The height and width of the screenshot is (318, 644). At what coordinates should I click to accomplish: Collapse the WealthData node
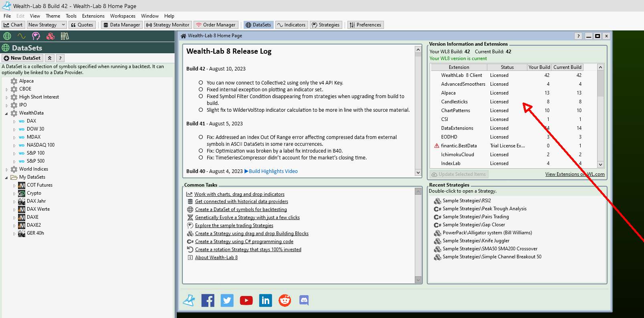(x=7, y=113)
